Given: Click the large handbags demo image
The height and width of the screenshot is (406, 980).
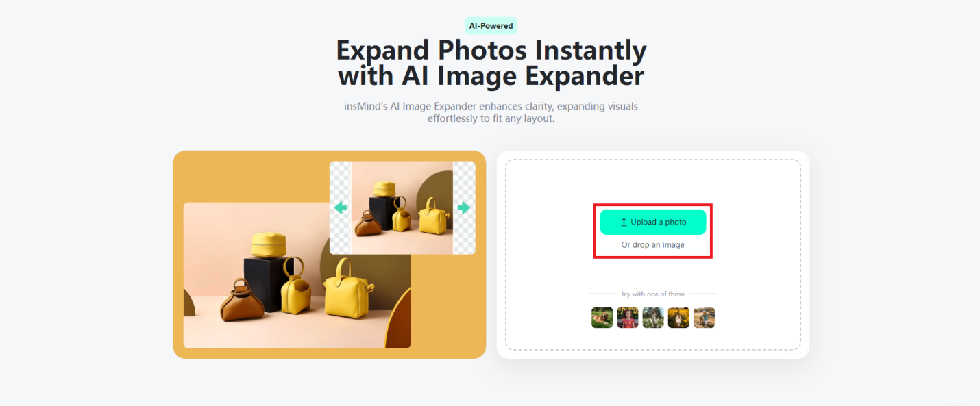Looking at the screenshot, I should [297, 275].
